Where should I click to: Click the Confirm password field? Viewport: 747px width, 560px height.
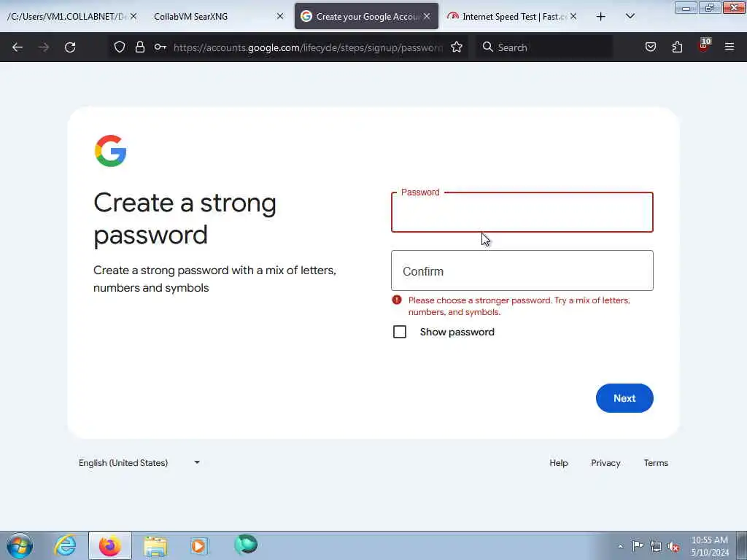[522, 271]
